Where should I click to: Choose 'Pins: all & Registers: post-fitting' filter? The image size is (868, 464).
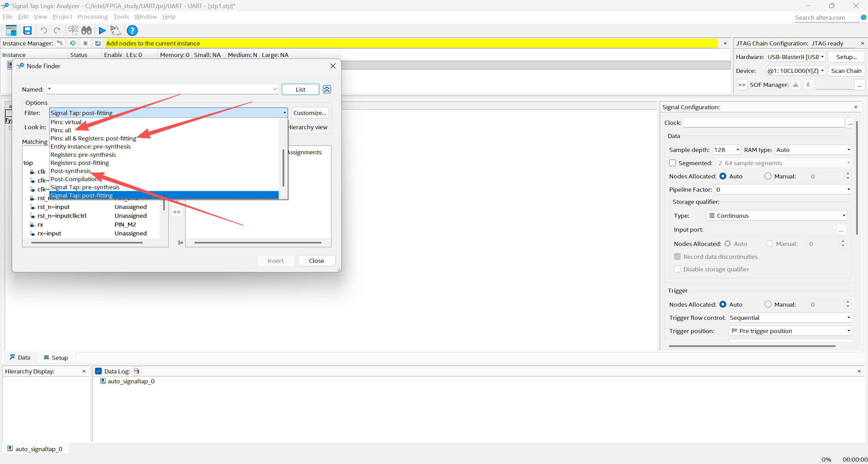coord(164,138)
